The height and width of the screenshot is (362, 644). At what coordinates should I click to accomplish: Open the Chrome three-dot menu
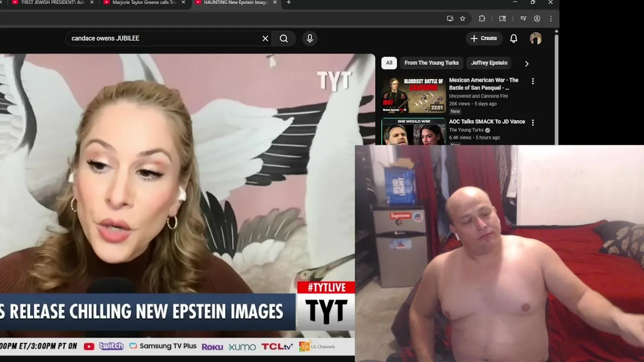click(551, 19)
